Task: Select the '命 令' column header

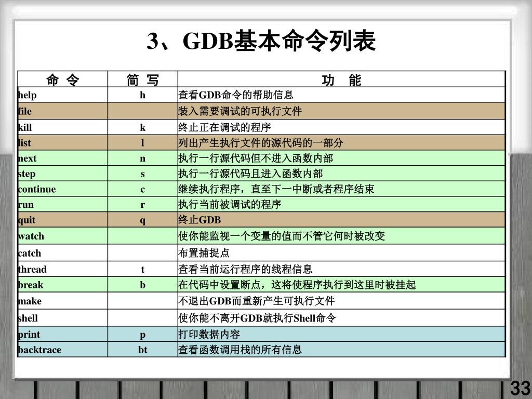Action: click(63, 80)
